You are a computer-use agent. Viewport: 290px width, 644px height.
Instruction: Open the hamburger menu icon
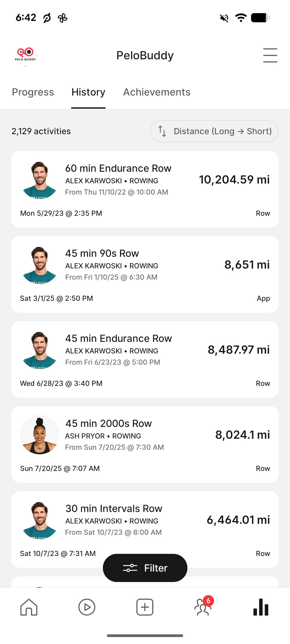(270, 55)
